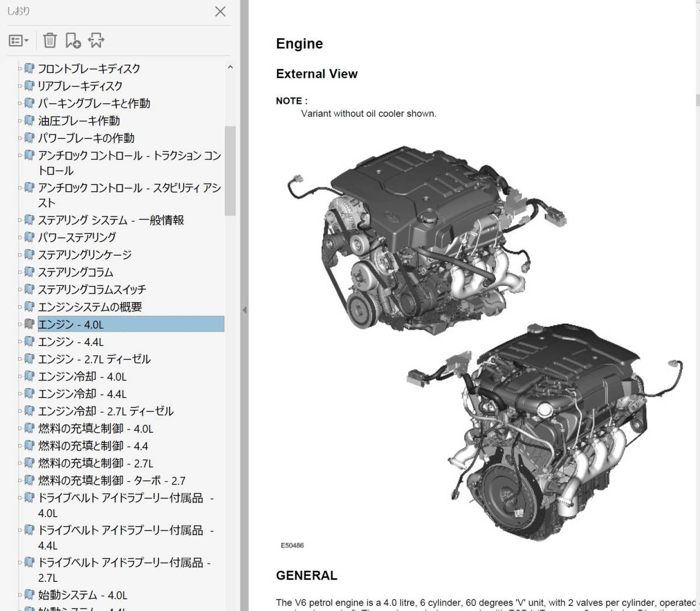Click bookmark ribbon icon beside エンジンシステムの概要
The height and width of the screenshot is (611, 700).
29,307
